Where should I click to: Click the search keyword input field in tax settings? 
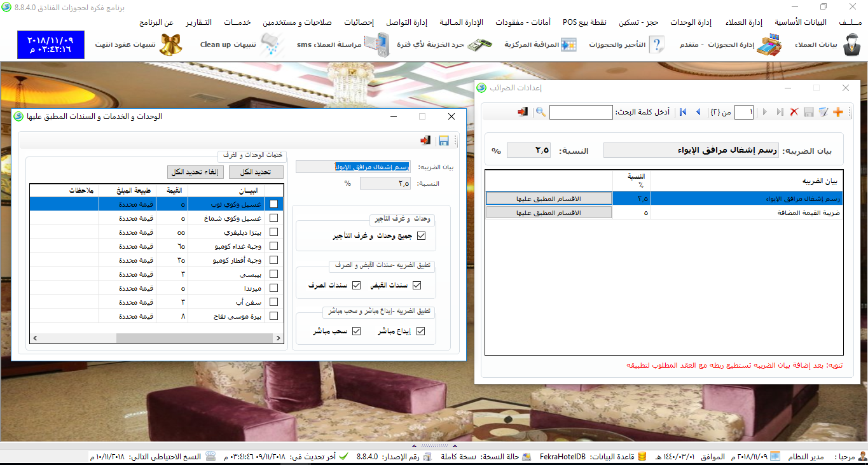pos(581,112)
